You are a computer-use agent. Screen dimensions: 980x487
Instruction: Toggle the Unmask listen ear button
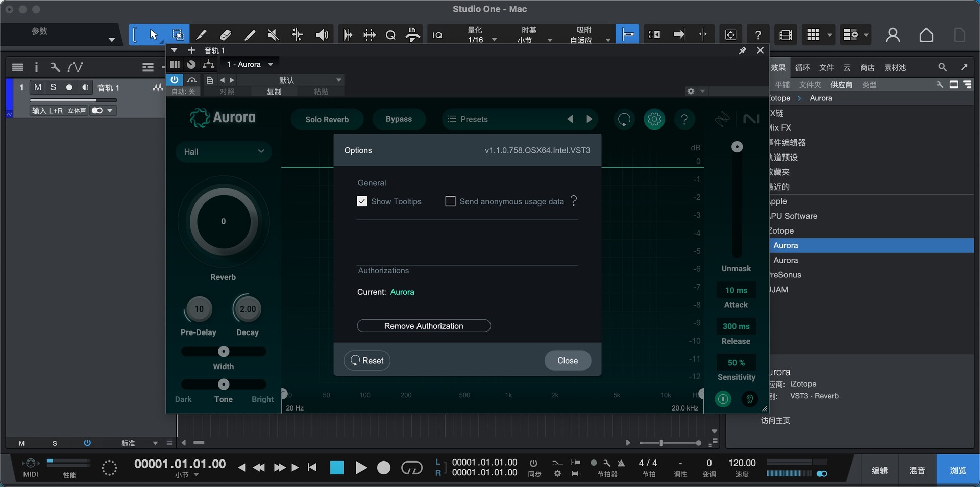(749, 399)
